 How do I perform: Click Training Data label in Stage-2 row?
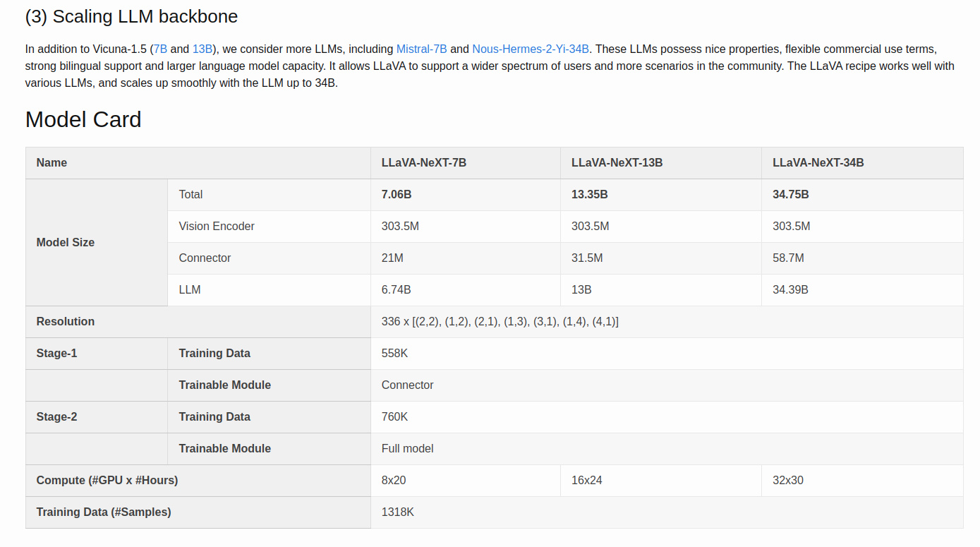(214, 416)
